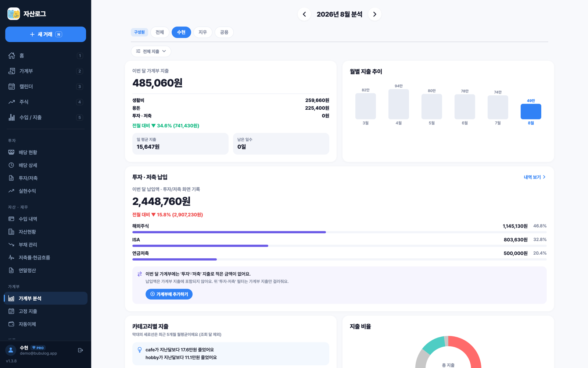This screenshot has height=368, width=588.
Task: Click the 부채 관리 downtrend icon
Action: point(11,245)
